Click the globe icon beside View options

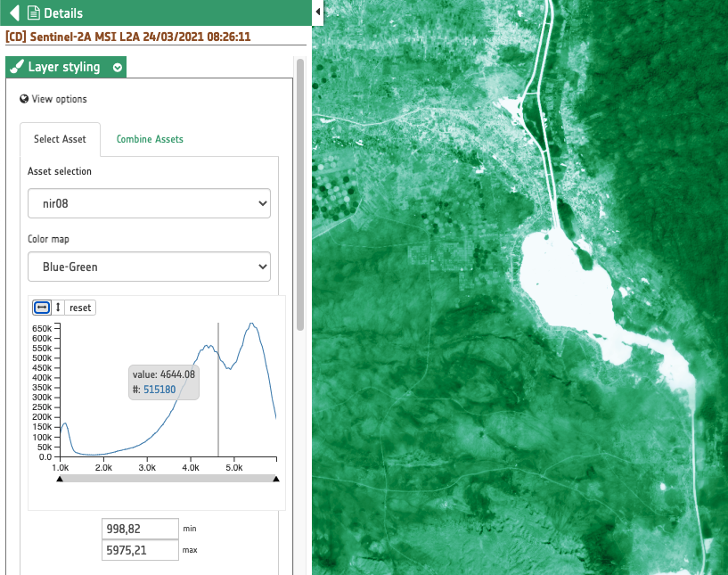click(x=24, y=99)
